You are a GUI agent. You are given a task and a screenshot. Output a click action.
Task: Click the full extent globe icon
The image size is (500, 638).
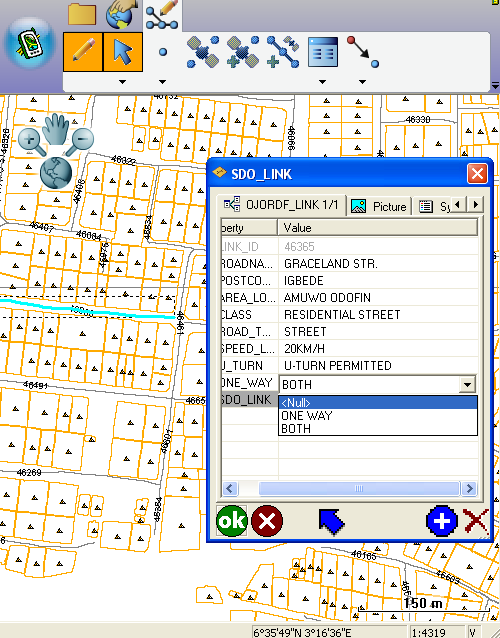(56, 173)
